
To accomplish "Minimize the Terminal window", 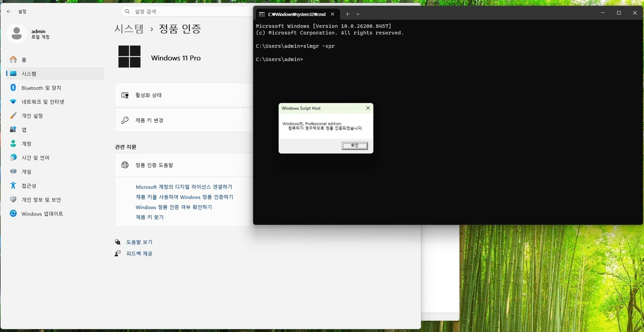I will click(x=603, y=13).
